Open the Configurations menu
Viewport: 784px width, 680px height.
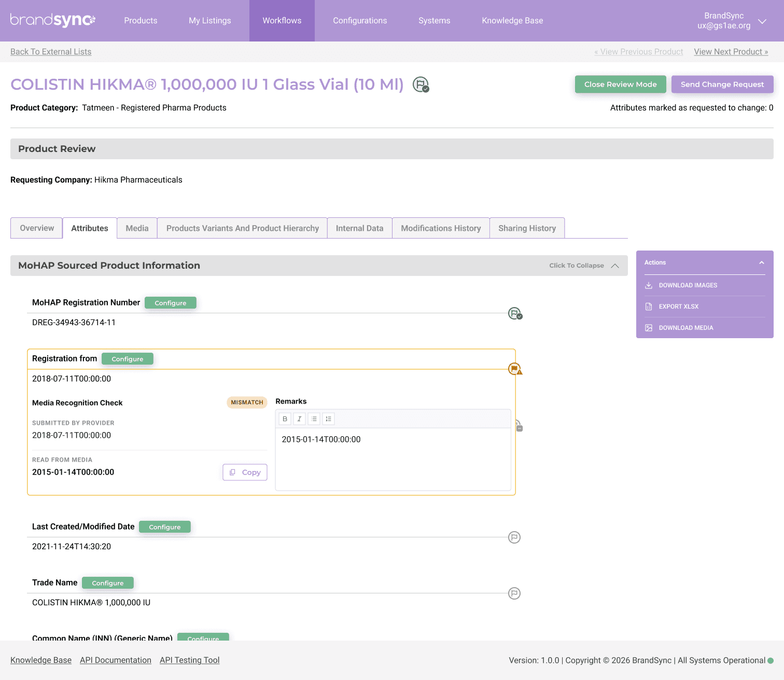[x=360, y=21]
